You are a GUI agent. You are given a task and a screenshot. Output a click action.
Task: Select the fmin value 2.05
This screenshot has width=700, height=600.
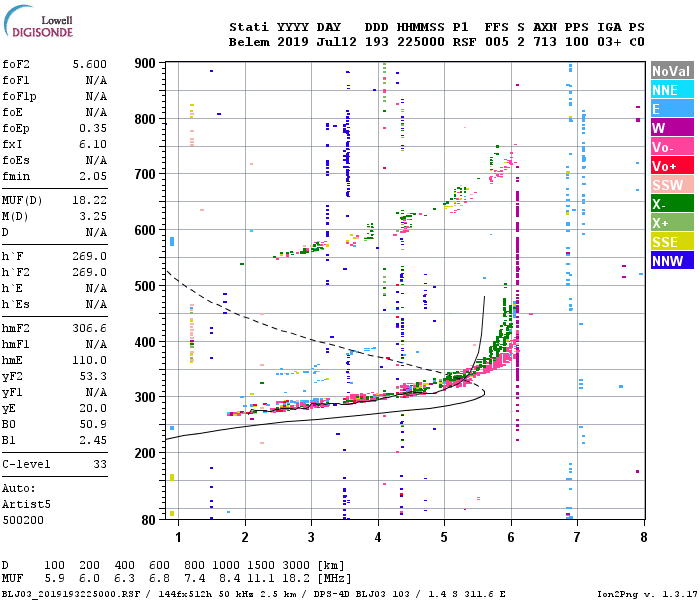click(93, 176)
